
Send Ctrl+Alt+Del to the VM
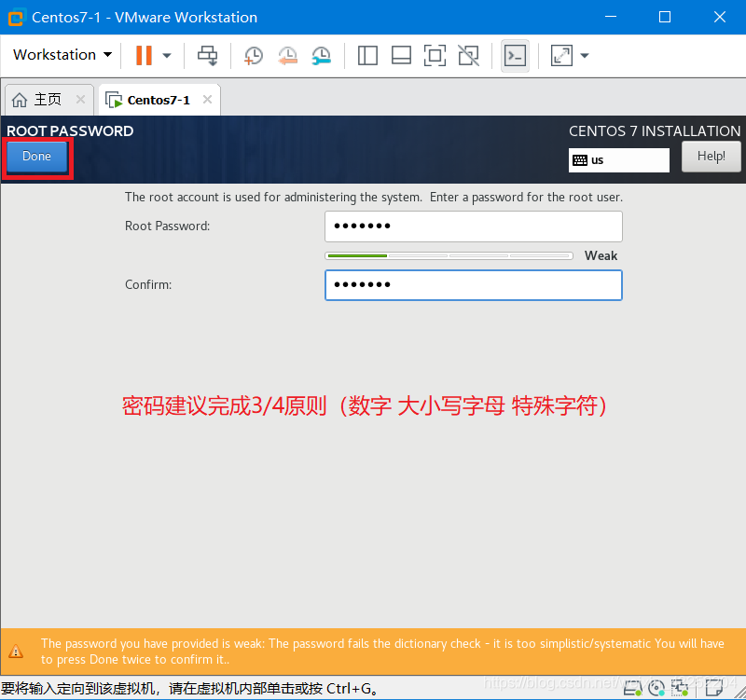pyautogui.click(x=207, y=55)
